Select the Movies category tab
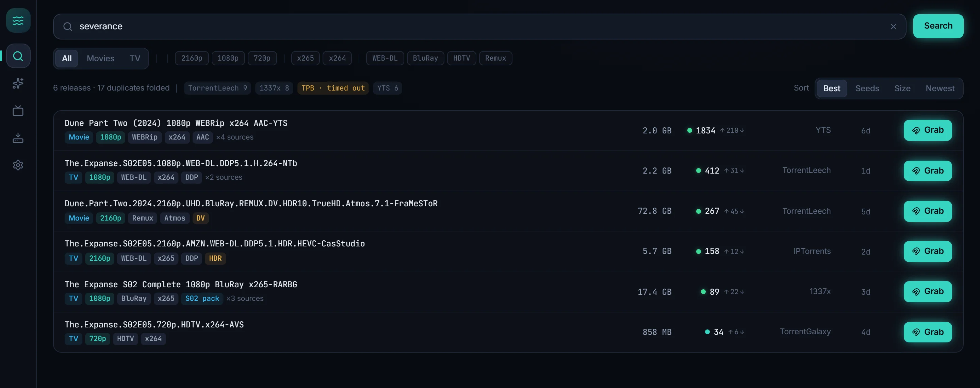This screenshot has width=980, height=388. [x=100, y=59]
